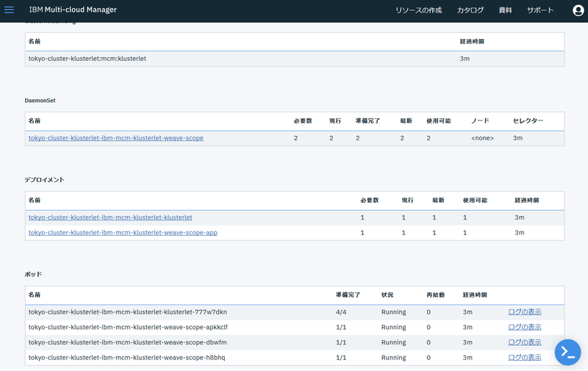Click 必要数 header in deployments table
This screenshot has width=588, height=371.
[x=370, y=201]
